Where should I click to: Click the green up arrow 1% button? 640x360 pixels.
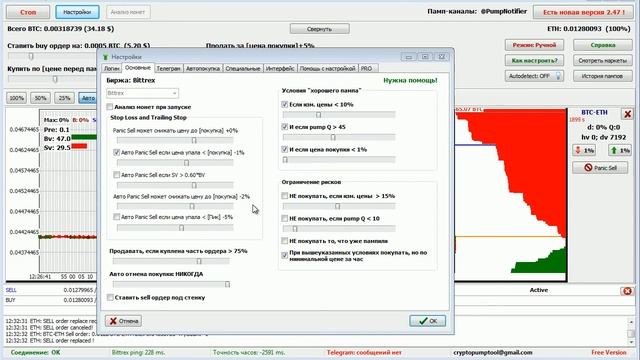[620, 151]
